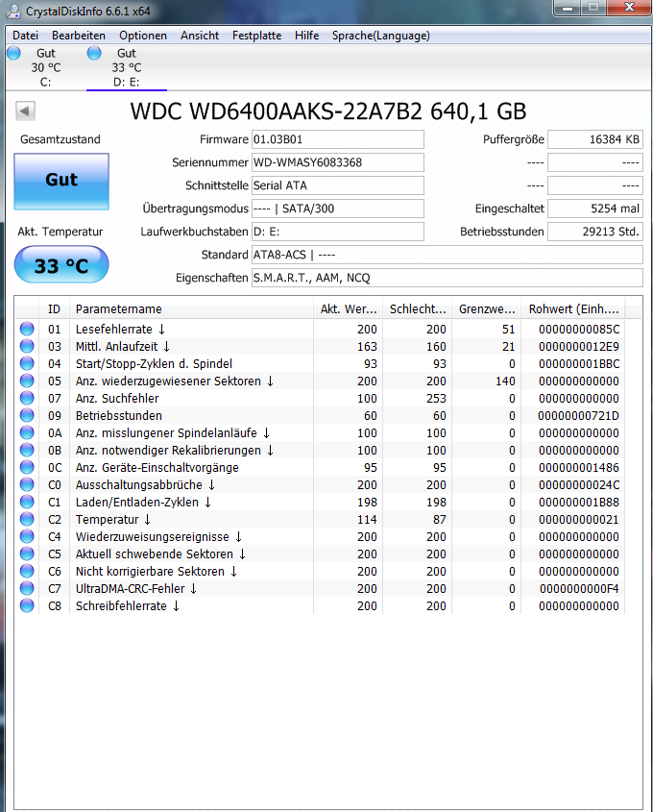Open the Hilfe menu
The height and width of the screenshot is (812, 653).
tap(307, 36)
